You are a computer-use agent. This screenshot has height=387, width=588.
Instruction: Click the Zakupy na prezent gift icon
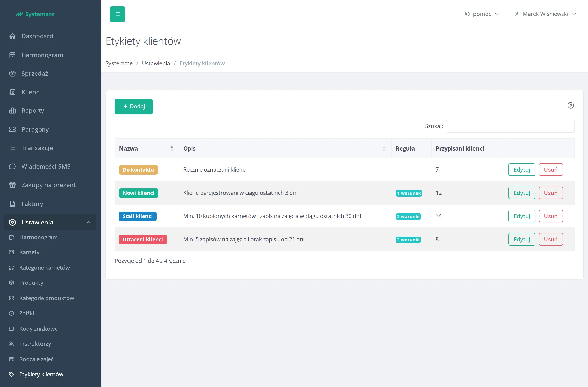[x=12, y=185]
